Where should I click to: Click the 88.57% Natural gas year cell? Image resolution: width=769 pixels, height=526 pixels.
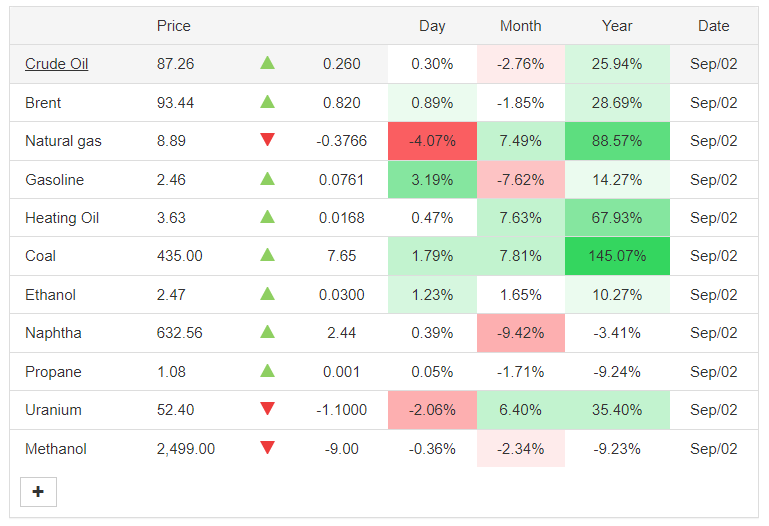[x=617, y=141]
